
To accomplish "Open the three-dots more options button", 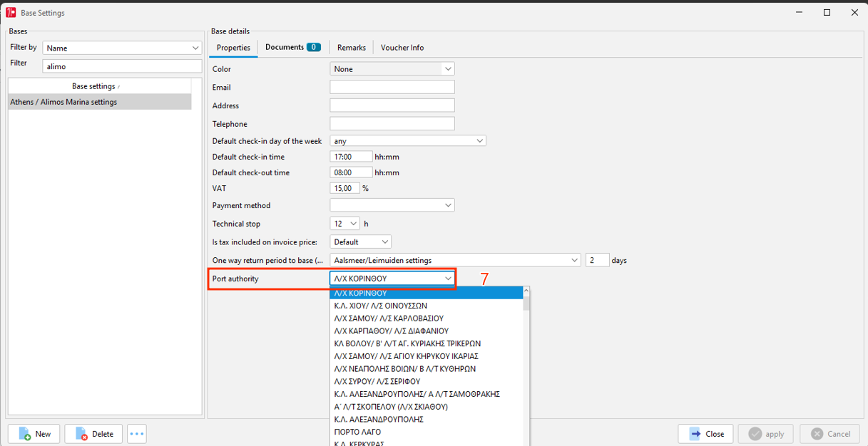I will coord(137,434).
